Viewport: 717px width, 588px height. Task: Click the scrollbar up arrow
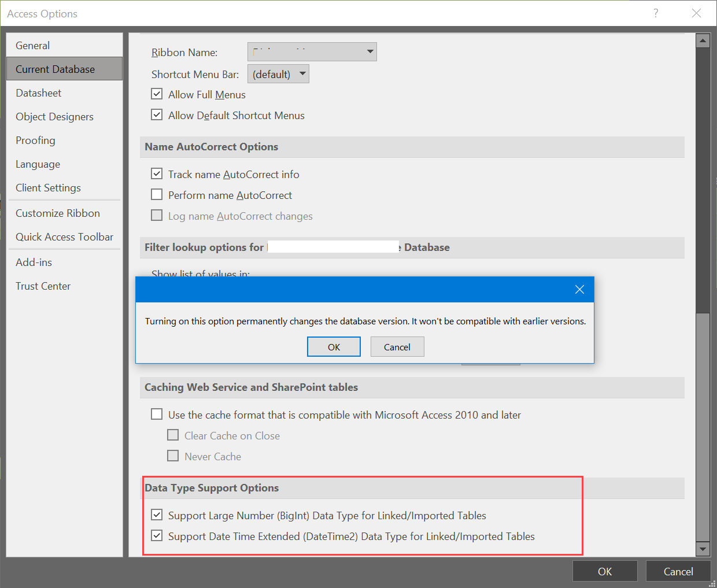click(703, 40)
